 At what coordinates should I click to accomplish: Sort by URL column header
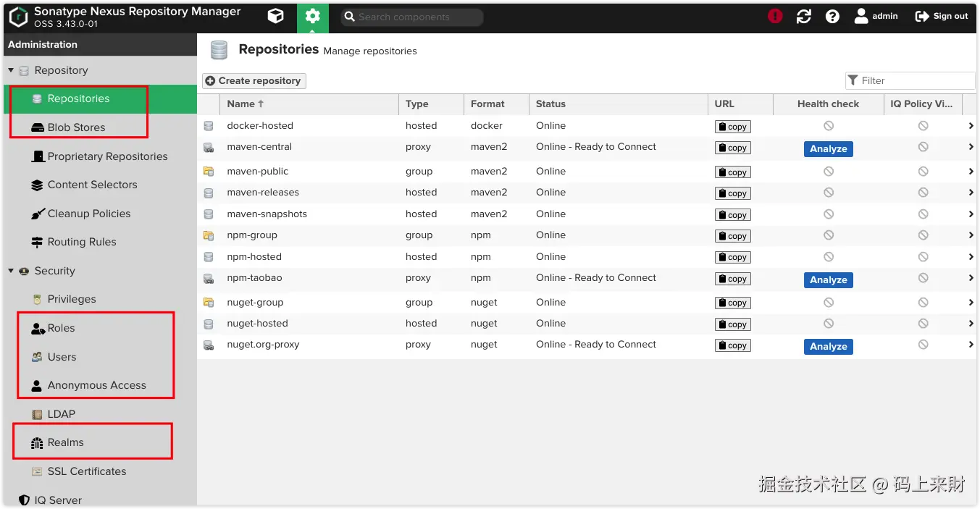(740, 104)
